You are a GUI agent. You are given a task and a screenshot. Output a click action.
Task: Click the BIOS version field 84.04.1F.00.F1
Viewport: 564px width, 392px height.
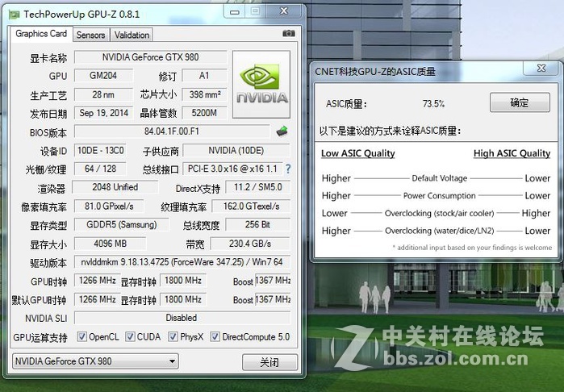[172, 131]
